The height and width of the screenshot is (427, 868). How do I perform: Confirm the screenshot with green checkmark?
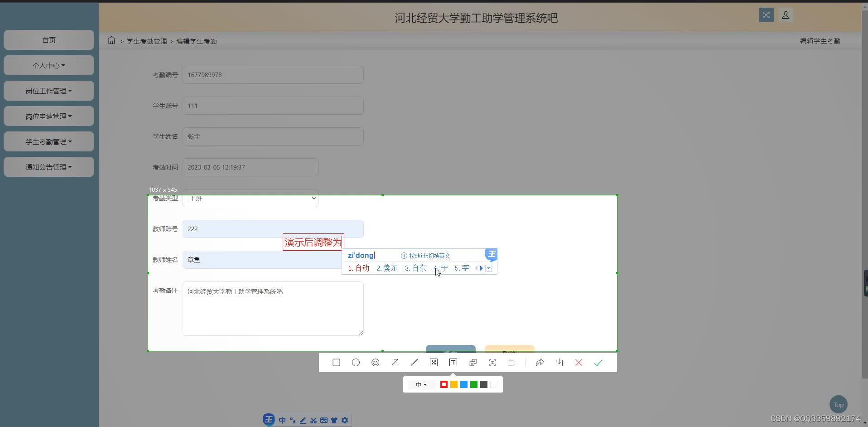[598, 363]
